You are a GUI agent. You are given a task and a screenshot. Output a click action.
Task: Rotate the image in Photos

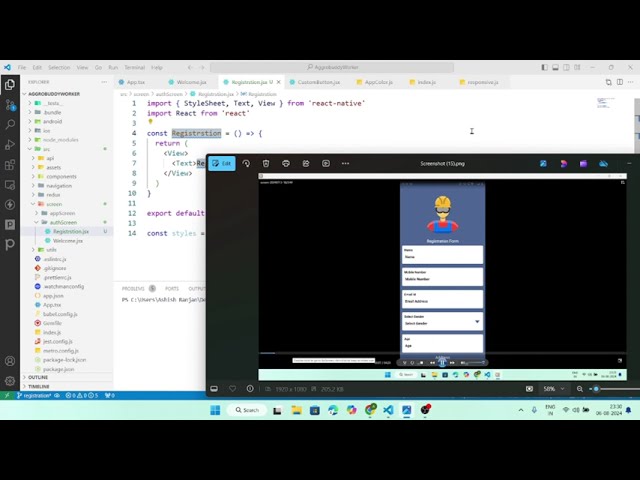tap(246, 163)
